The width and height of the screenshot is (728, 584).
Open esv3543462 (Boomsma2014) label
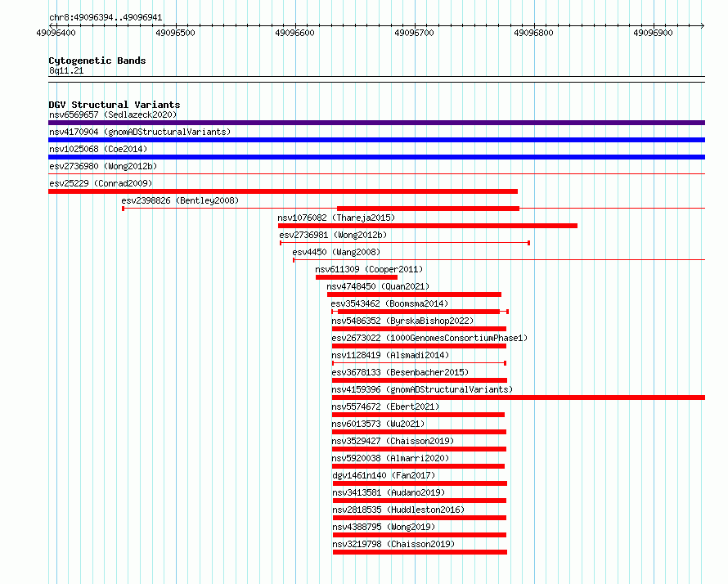click(x=389, y=303)
